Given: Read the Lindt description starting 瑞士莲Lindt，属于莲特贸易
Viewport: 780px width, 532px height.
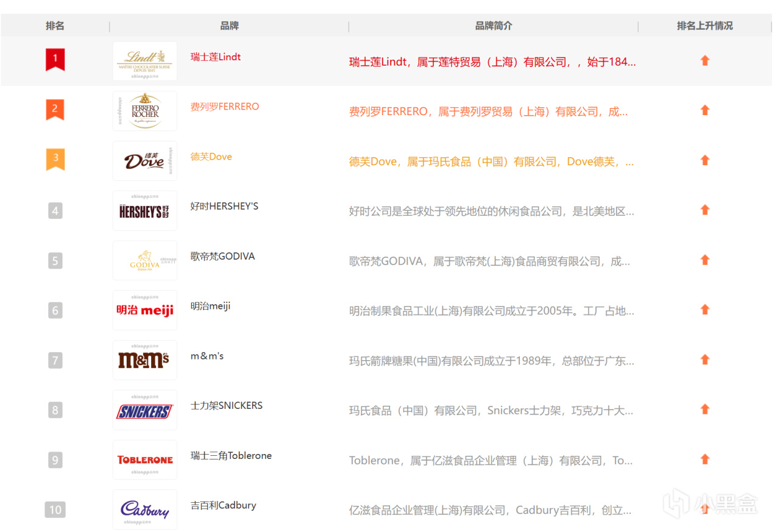Looking at the screenshot, I should click(x=492, y=62).
